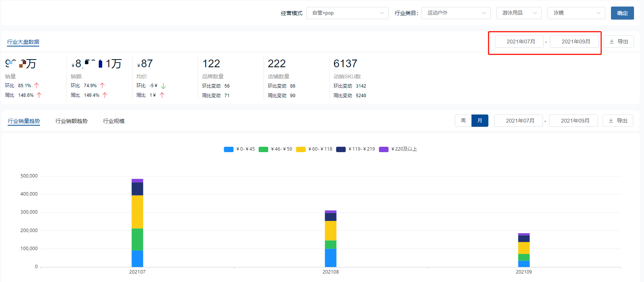Click the 行业大盘数据 link
Screen dimensions: 644x282
click(x=23, y=42)
